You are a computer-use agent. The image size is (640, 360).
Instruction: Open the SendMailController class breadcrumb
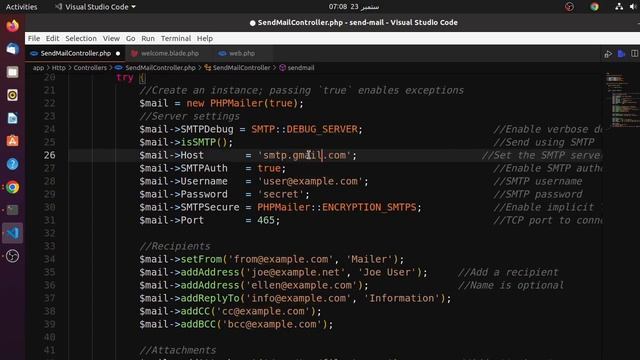(x=241, y=68)
